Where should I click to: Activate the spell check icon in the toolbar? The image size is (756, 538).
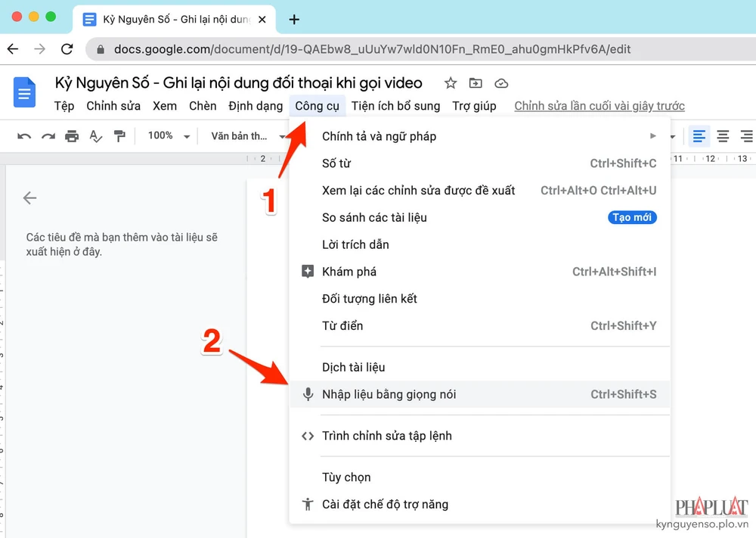pyautogui.click(x=95, y=136)
